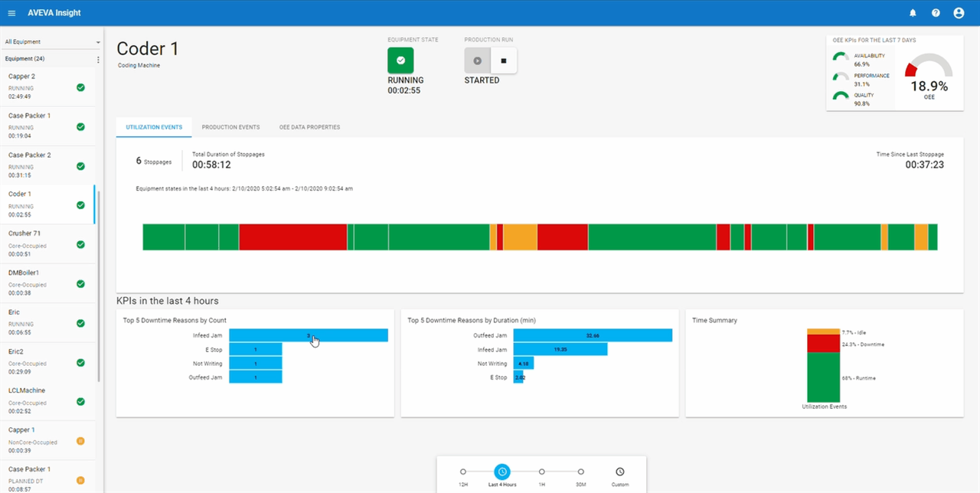The height and width of the screenshot is (493, 980).
Task: Open the hamburger navigation menu
Action: tap(11, 13)
